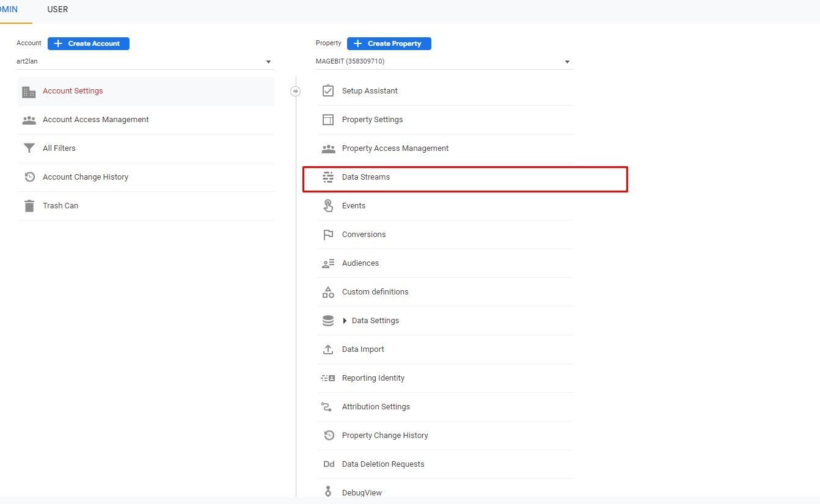The image size is (820, 504).
Task: Click the Setup Assistant checkmark icon
Action: pyautogui.click(x=328, y=91)
